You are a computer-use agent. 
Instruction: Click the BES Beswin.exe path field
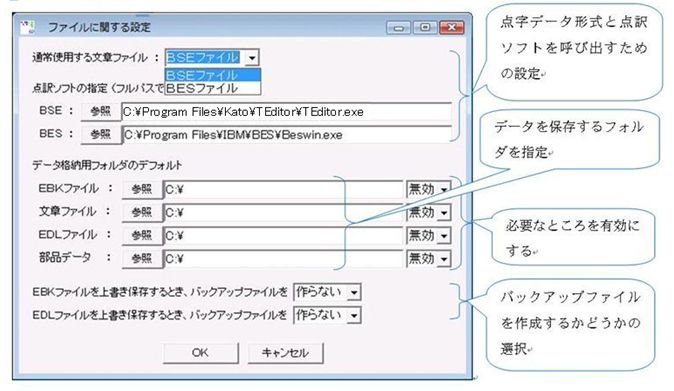[286, 135]
